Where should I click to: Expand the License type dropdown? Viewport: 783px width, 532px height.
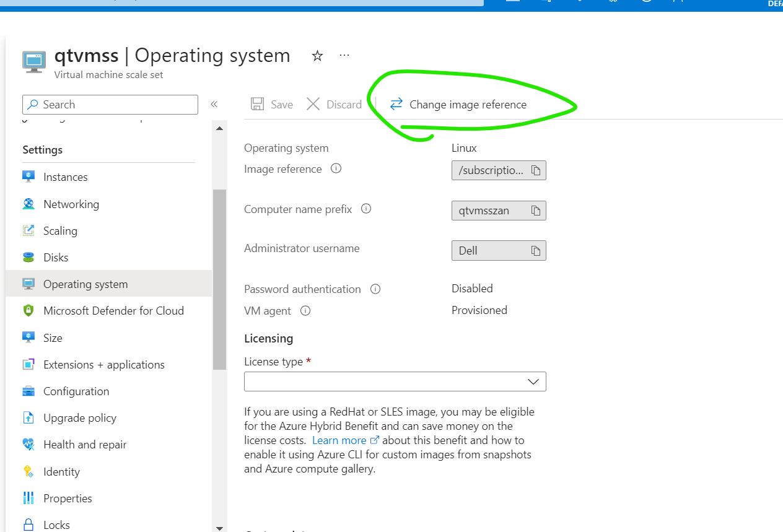pyautogui.click(x=395, y=382)
